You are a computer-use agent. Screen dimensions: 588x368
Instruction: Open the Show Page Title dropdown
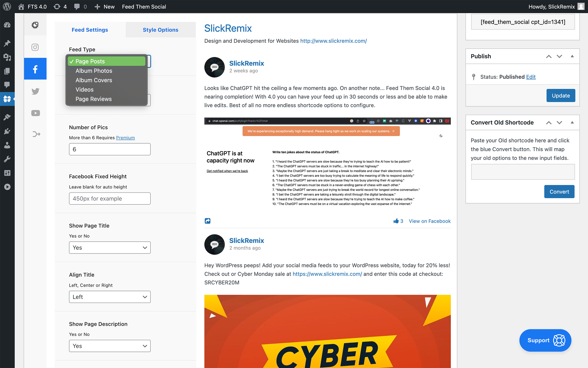[x=110, y=247]
